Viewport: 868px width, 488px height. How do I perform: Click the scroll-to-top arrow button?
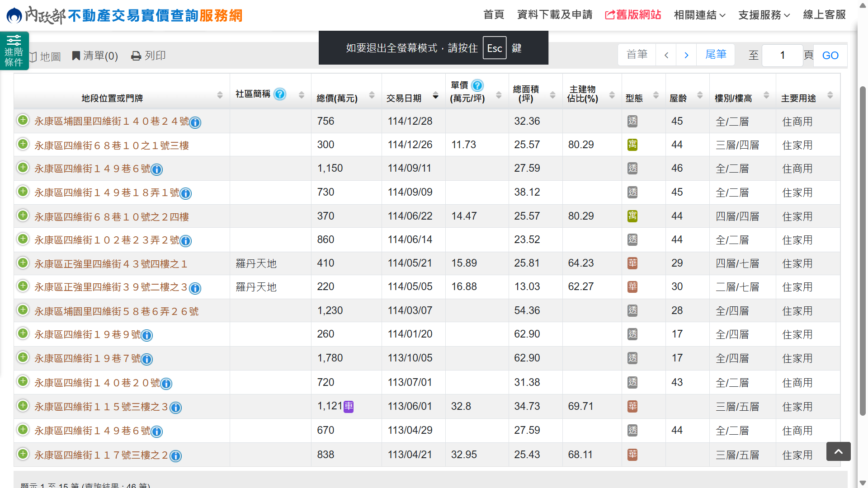tap(838, 451)
